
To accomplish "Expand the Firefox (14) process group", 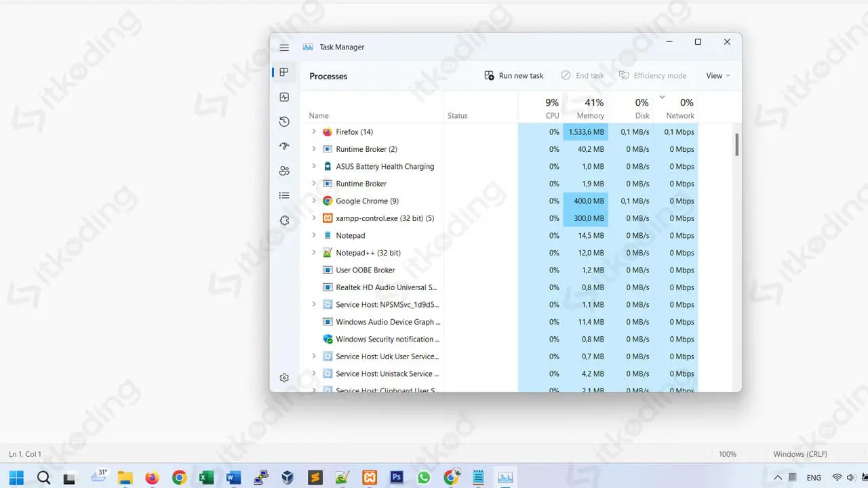I will pos(314,131).
